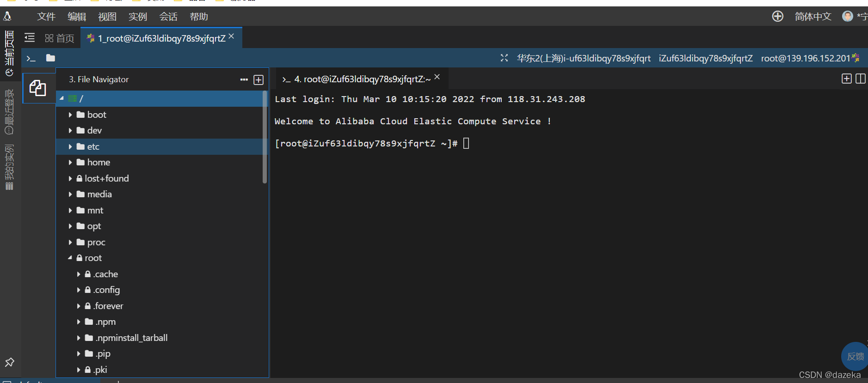Open a new terminal from toolbar icon
Image resolution: width=868 pixels, height=383 pixels.
point(31,58)
